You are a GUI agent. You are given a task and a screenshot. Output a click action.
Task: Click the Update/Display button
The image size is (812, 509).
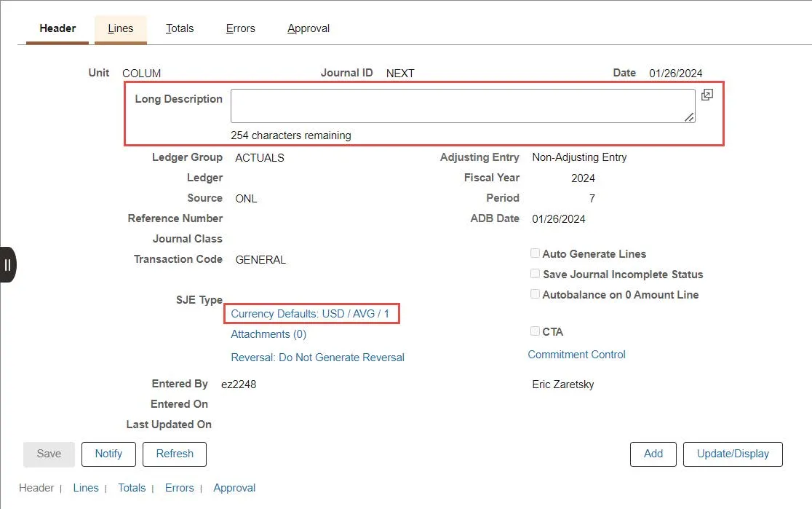click(733, 454)
